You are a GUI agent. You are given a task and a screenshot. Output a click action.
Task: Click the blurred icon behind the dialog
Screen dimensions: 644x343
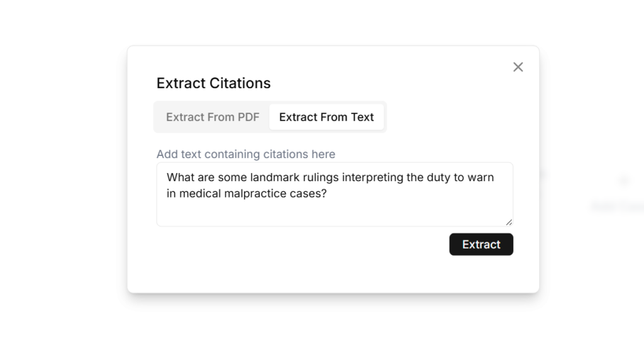[x=623, y=181]
